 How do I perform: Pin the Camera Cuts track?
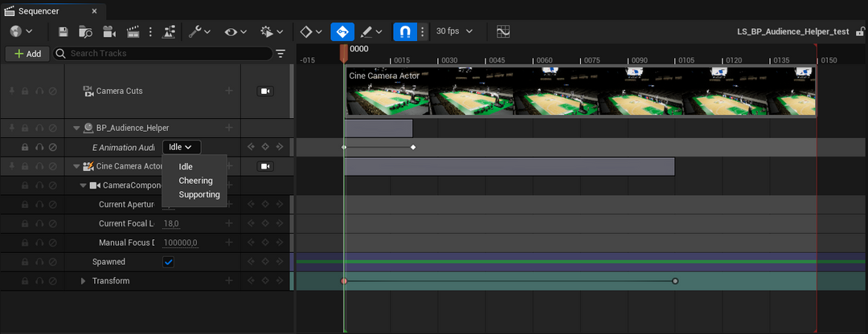point(12,91)
